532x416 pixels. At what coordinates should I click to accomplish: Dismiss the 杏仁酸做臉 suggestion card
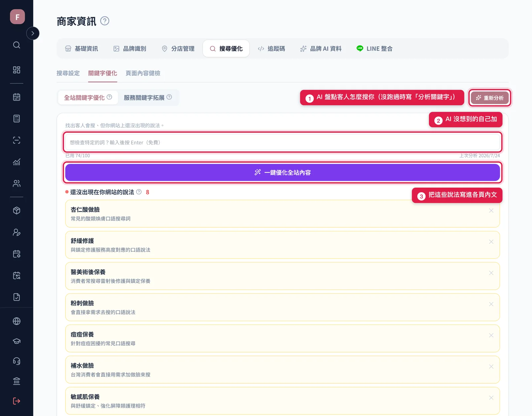tap(491, 211)
